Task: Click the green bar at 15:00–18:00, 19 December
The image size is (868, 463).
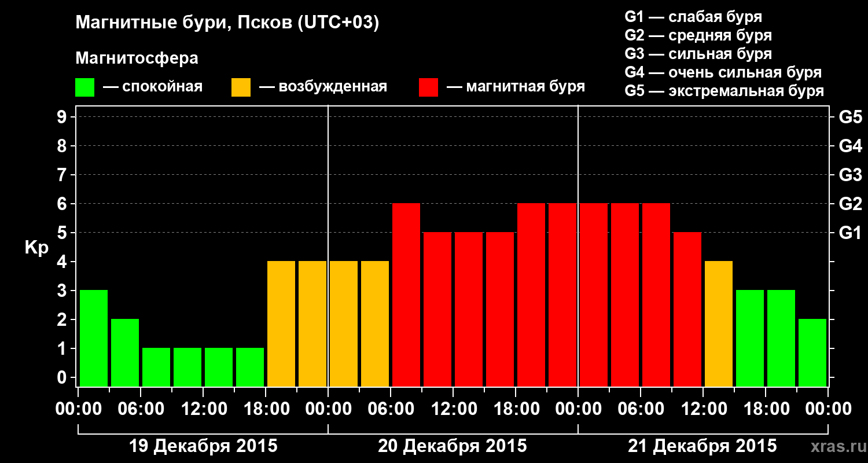Action: (x=250, y=367)
